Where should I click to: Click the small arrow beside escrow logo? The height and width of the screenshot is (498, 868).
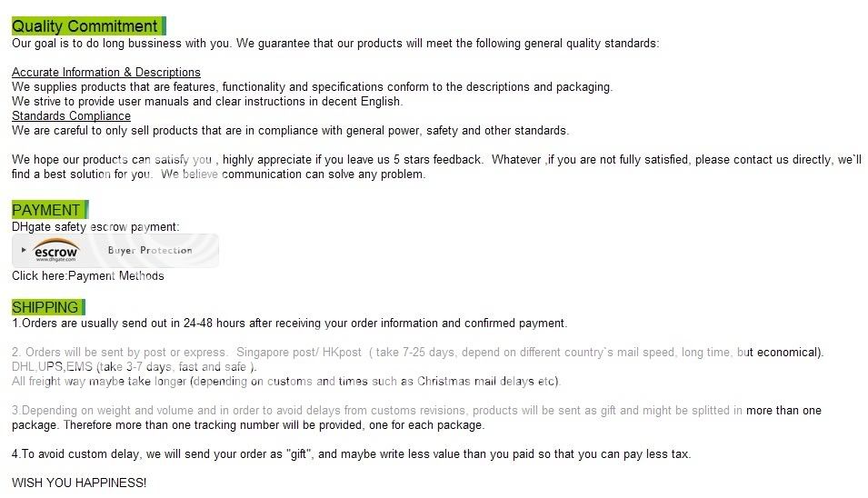(24, 250)
